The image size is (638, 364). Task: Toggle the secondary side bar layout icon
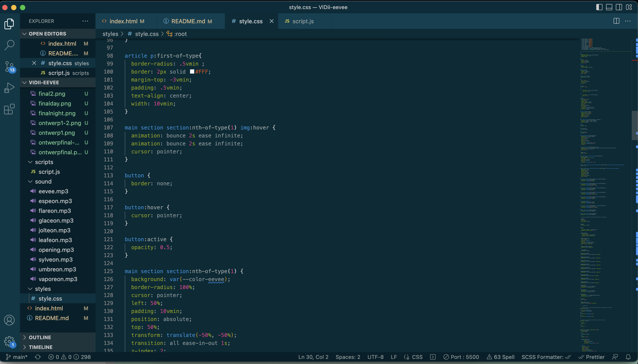(619, 7)
